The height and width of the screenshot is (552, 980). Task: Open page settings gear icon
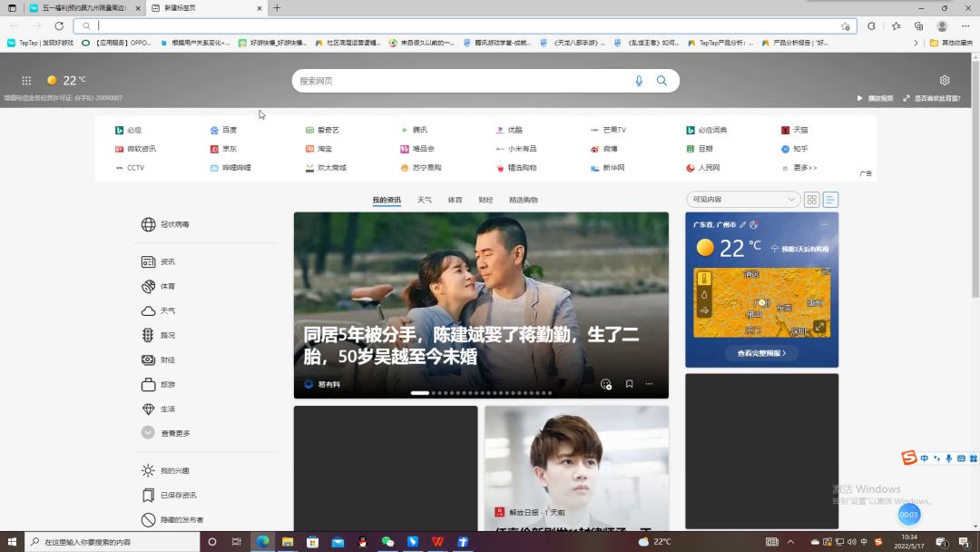[945, 81]
